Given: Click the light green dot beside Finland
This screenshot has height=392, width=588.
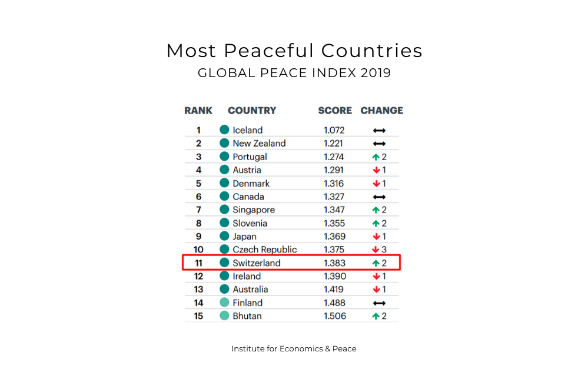Looking at the screenshot, I should click(224, 303).
